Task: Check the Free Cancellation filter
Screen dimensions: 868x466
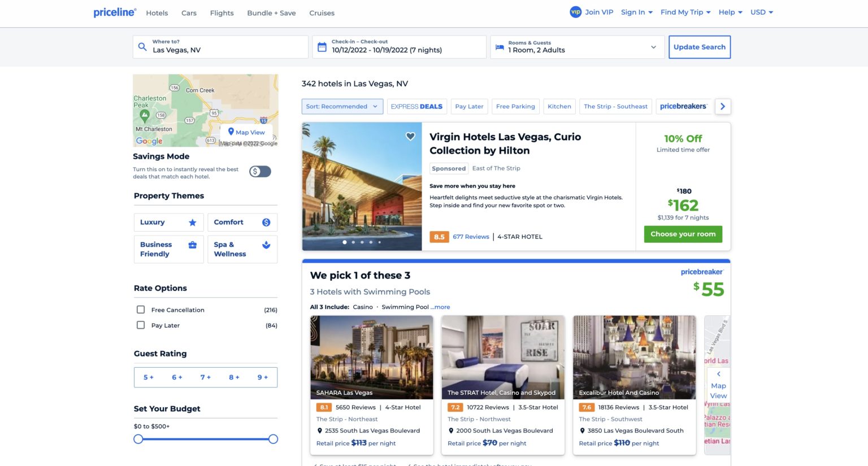Action: point(140,310)
